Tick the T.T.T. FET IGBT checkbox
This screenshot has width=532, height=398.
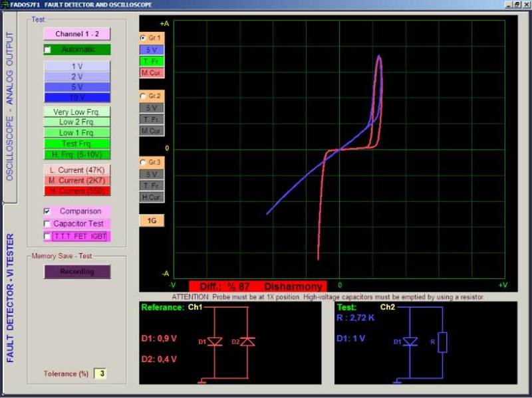(x=47, y=236)
